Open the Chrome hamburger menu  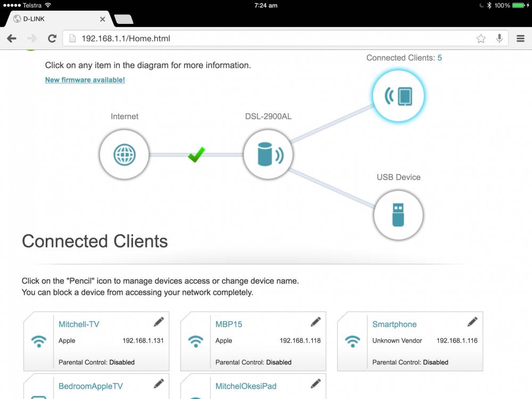[520, 38]
